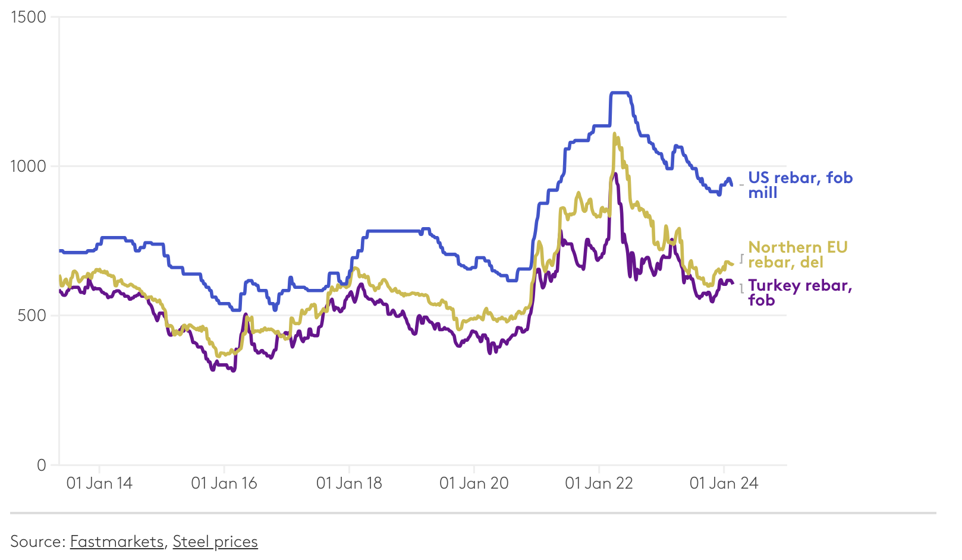This screenshot has width=962, height=560.
Task: Click the Source text label
Action: [x=37, y=542]
